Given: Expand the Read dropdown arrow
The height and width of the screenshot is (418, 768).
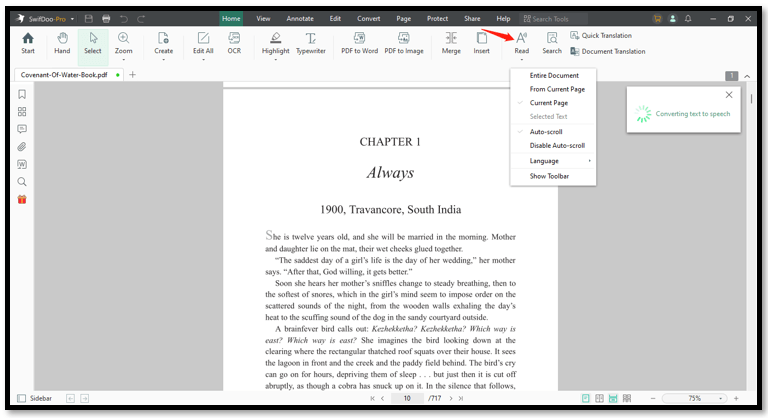Looking at the screenshot, I should point(522,59).
